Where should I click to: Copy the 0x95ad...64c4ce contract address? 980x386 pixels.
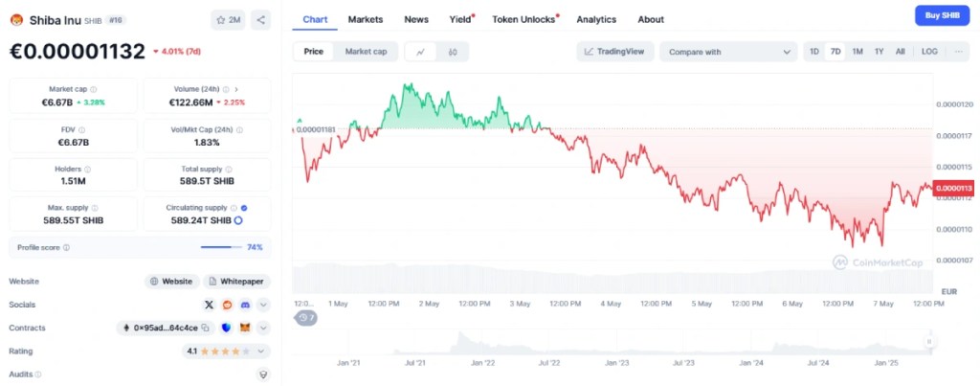[x=205, y=328]
